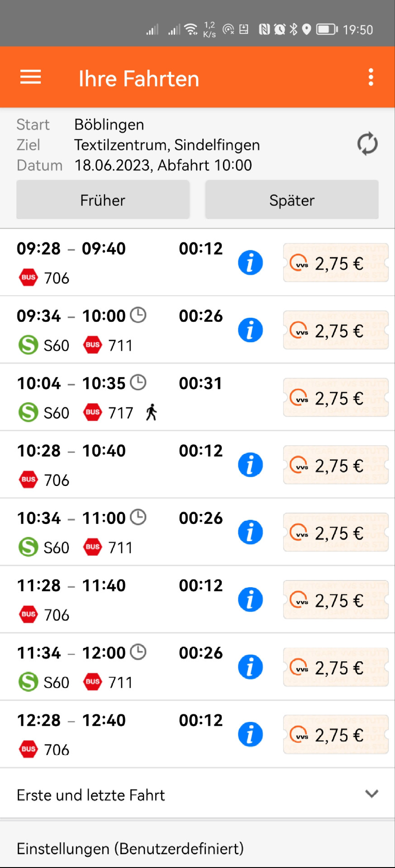This screenshot has width=395, height=868.
Task: Select the 2,75 € ticket for 10:04 trip
Action: tap(335, 398)
